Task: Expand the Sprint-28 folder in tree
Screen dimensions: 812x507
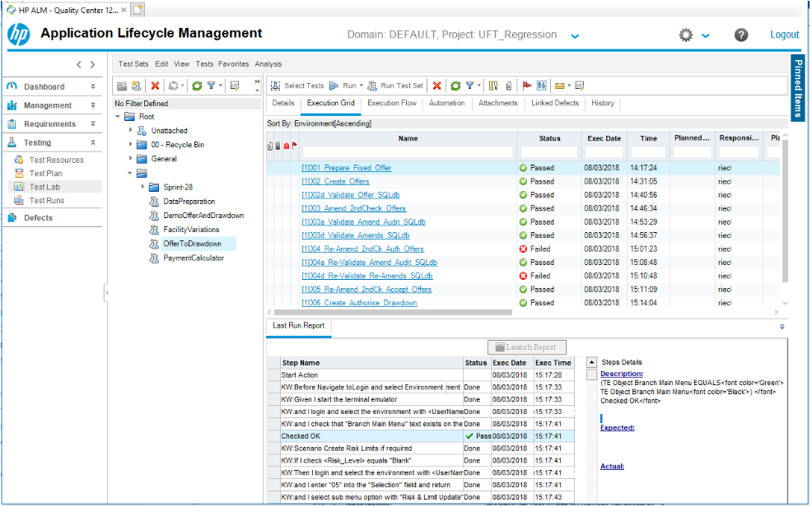Action: (142, 187)
